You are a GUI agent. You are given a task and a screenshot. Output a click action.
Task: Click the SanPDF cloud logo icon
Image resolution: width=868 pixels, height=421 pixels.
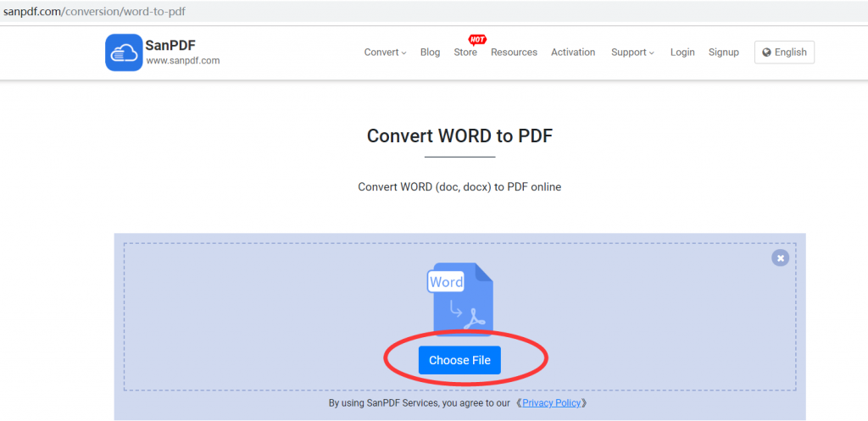click(x=124, y=53)
